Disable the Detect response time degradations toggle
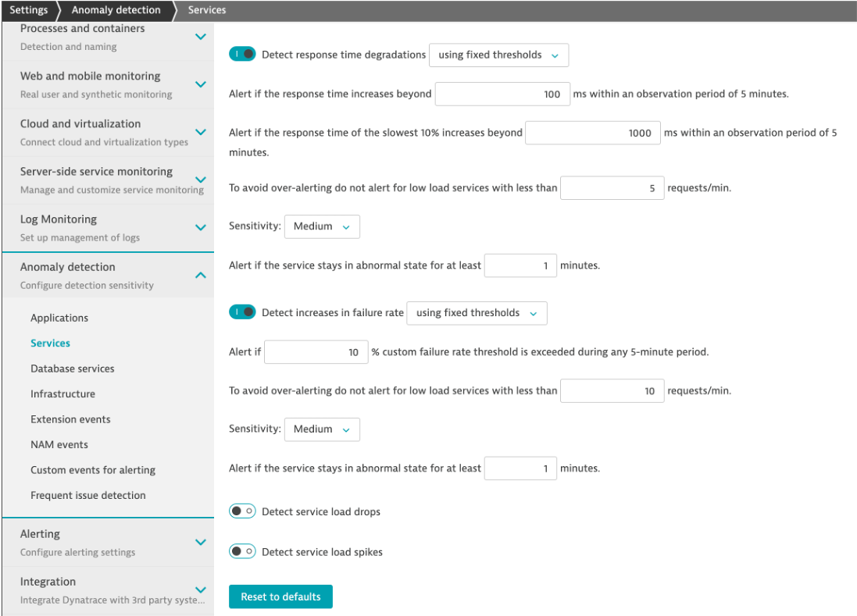This screenshot has width=857, height=616. [x=242, y=55]
